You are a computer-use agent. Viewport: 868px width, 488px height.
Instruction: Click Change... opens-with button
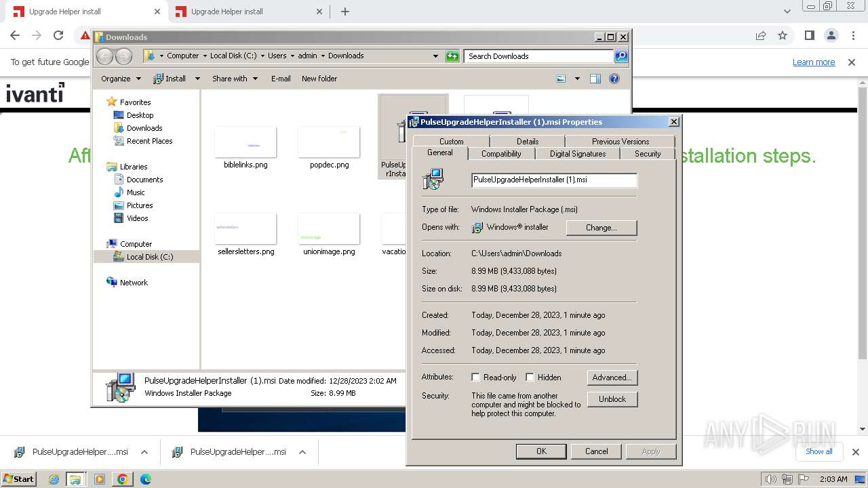point(601,228)
